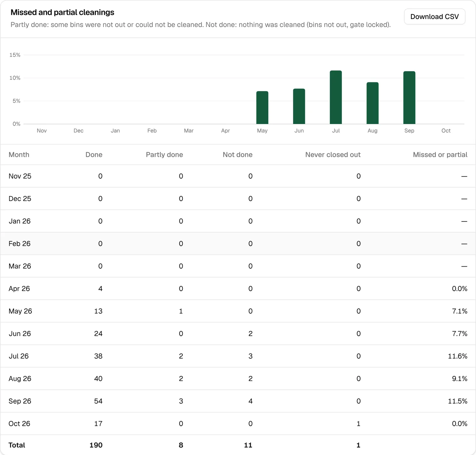
Task: Select the Nov 25 row label
Action: pos(20,176)
